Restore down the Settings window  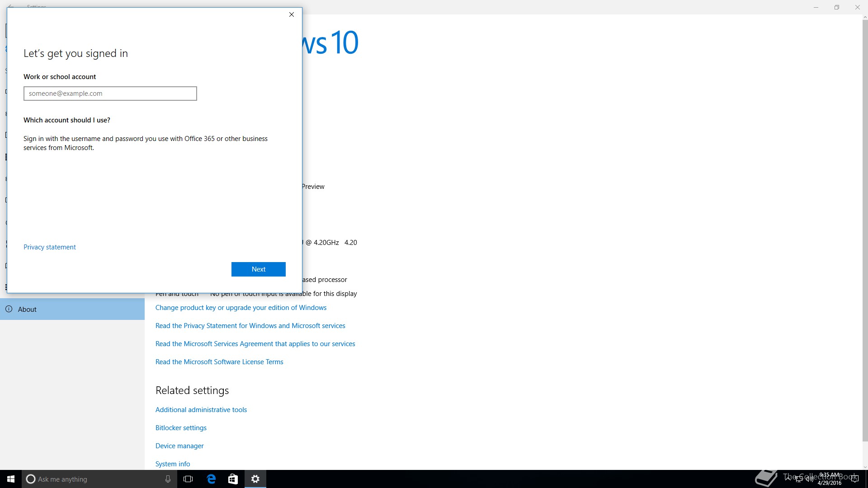[x=837, y=7]
